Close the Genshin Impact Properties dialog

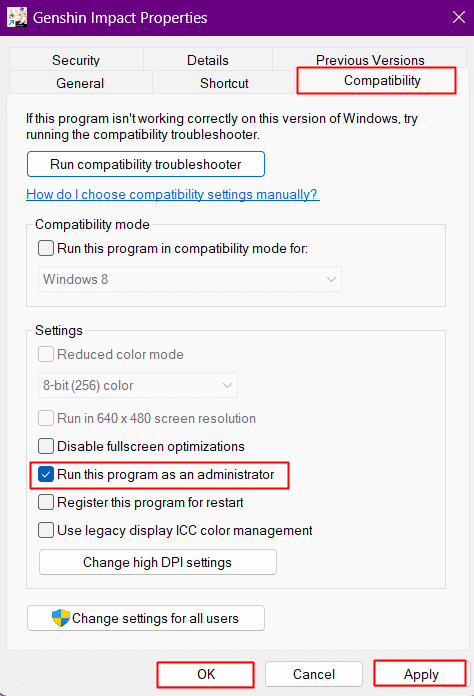pos(458,17)
